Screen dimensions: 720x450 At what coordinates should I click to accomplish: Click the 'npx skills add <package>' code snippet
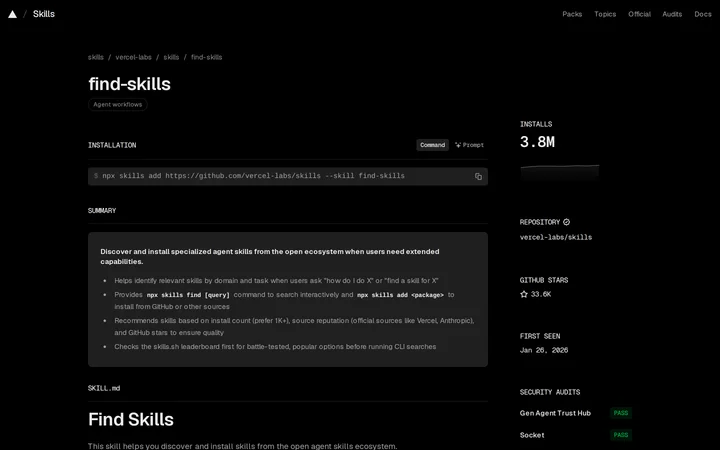click(x=400, y=295)
